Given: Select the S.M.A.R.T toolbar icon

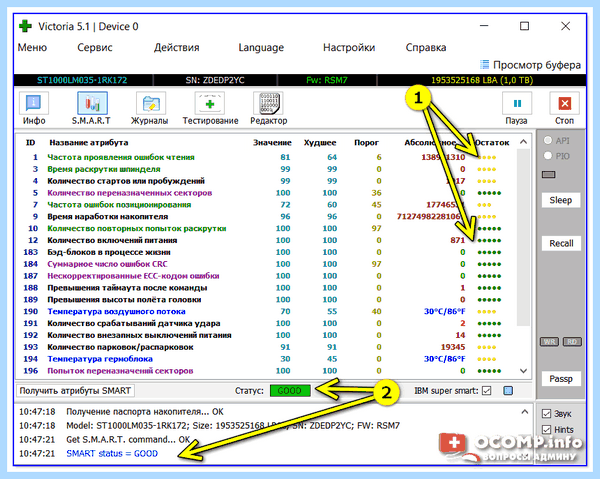Looking at the screenshot, I should pyautogui.click(x=92, y=104).
